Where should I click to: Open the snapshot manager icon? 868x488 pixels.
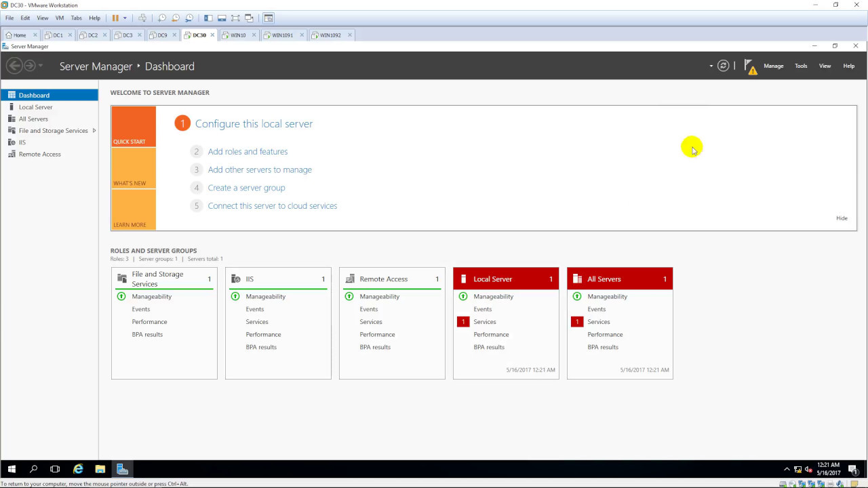pyautogui.click(x=189, y=18)
